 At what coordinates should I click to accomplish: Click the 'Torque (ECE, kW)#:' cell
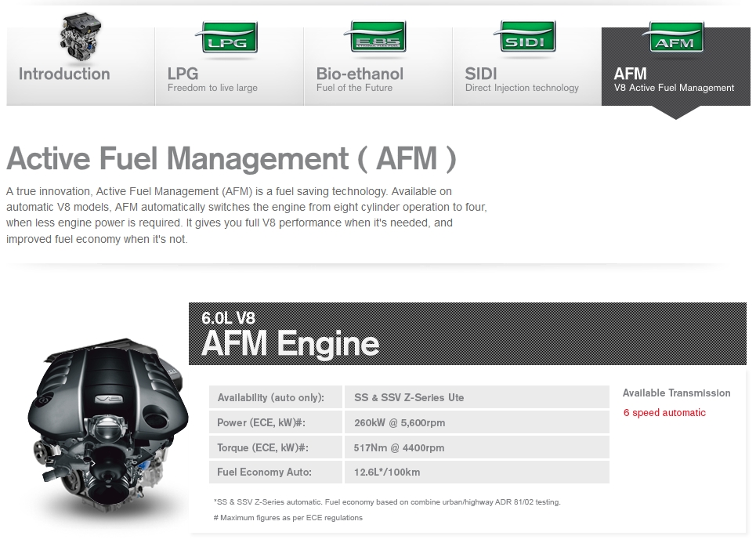(x=276, y=447)
